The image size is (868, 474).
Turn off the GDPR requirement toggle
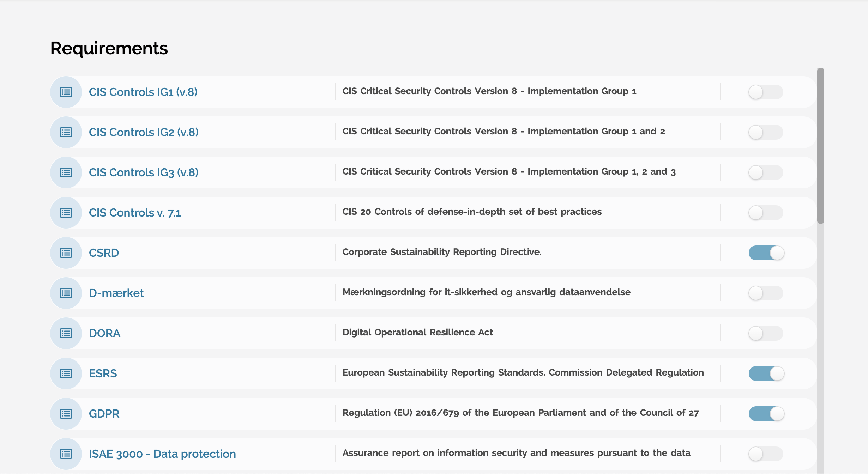766,414
